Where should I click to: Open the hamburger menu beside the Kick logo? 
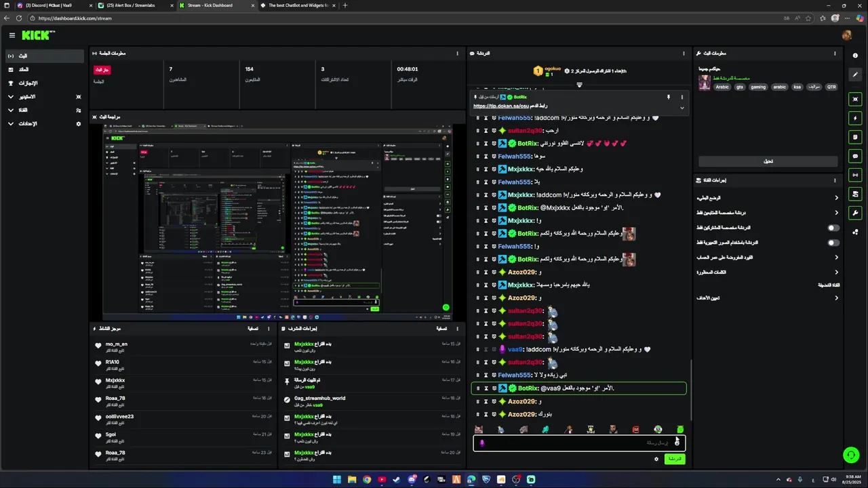coord(12,35)
